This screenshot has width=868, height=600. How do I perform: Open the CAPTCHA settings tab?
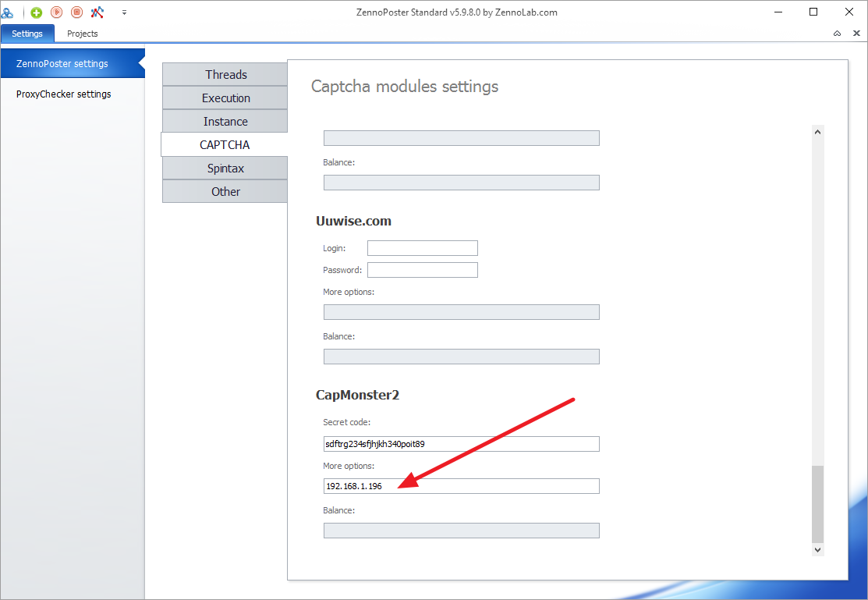coord(224,144)
